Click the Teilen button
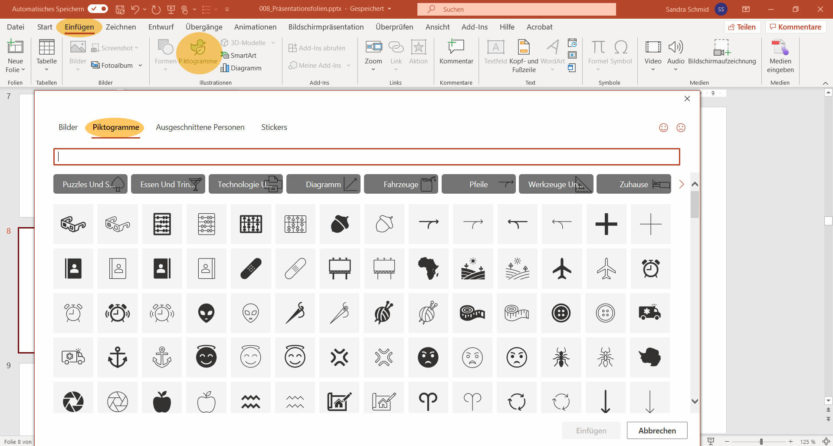The image size is (833, 446). tap(742, 27)
